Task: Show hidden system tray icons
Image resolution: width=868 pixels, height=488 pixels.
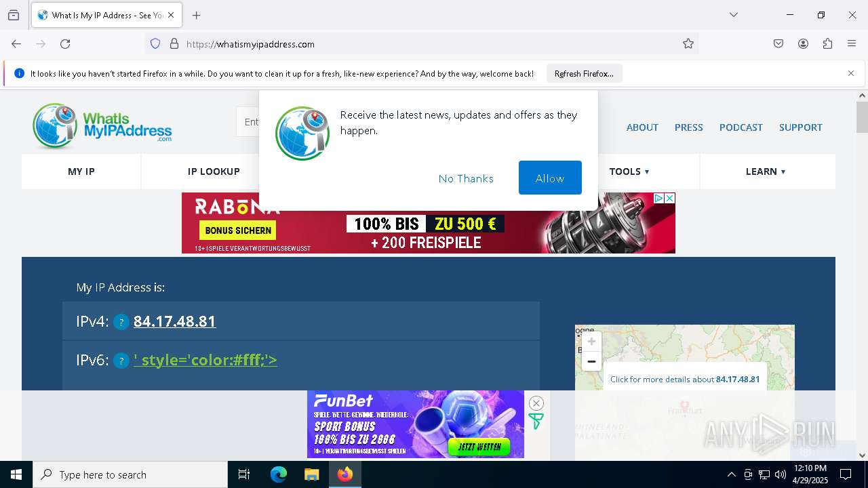Action: pyautogui.click(x=731, y=474)
